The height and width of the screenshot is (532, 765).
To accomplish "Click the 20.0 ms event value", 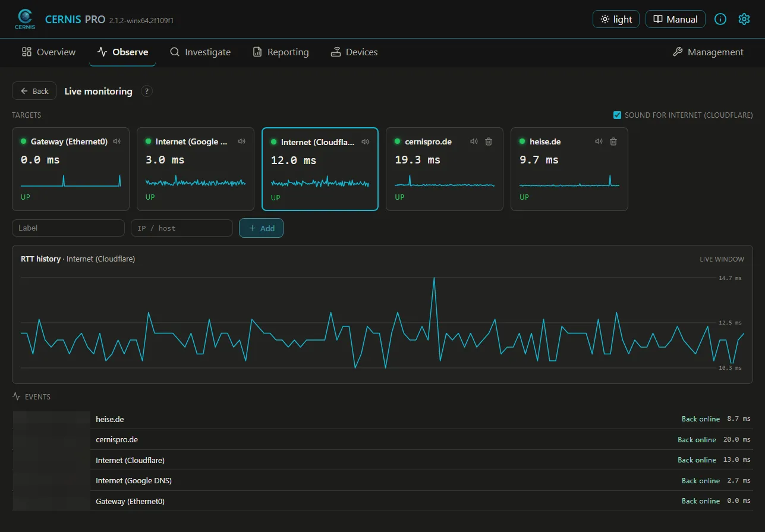I will click(x=737, y=439).
